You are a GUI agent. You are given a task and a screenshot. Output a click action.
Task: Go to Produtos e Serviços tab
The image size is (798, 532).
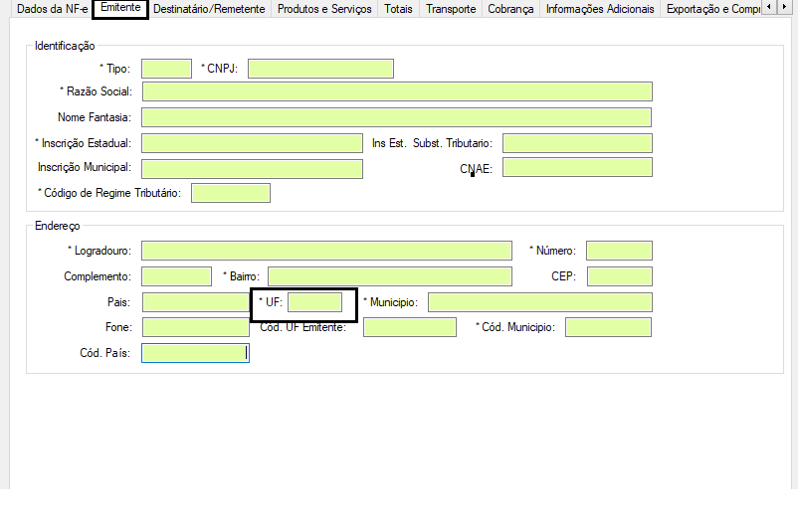[x=324, y=9]
